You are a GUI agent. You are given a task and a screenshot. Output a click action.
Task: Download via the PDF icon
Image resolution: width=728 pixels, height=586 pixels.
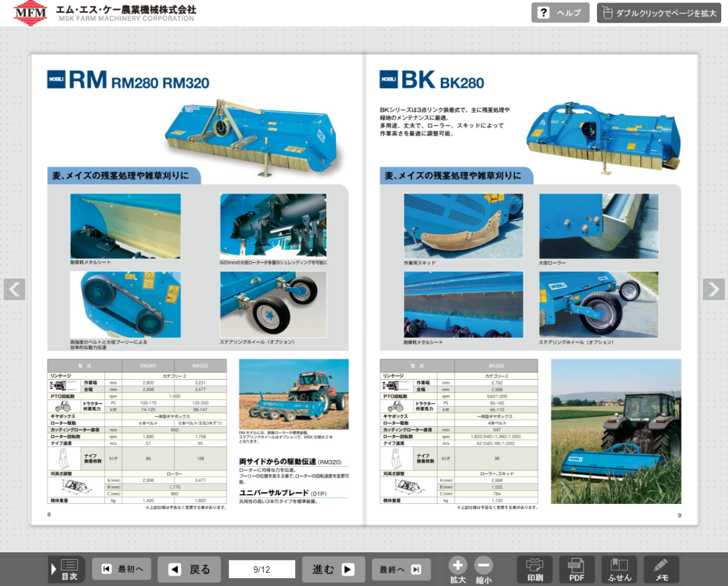(577, 569)
